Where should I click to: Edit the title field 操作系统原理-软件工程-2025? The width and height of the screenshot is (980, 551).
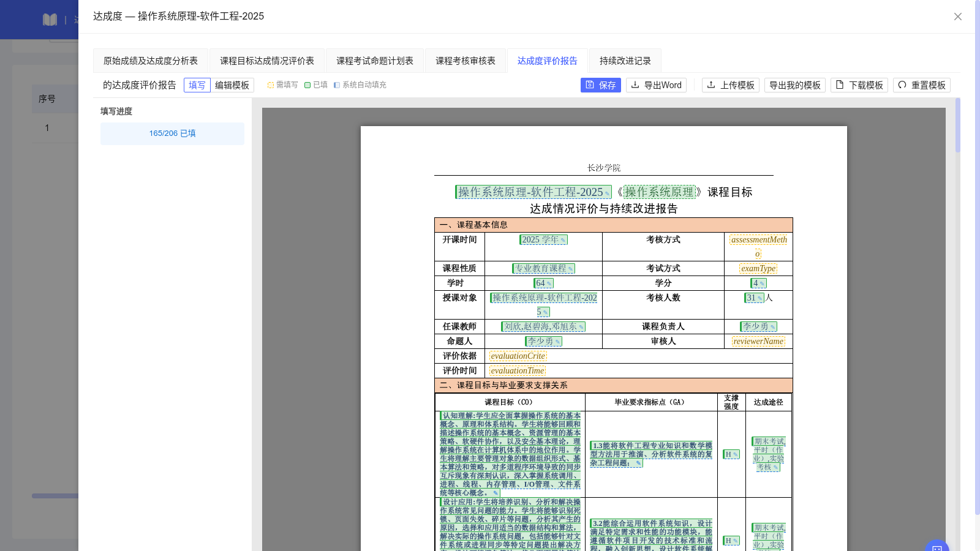[533, 192]
